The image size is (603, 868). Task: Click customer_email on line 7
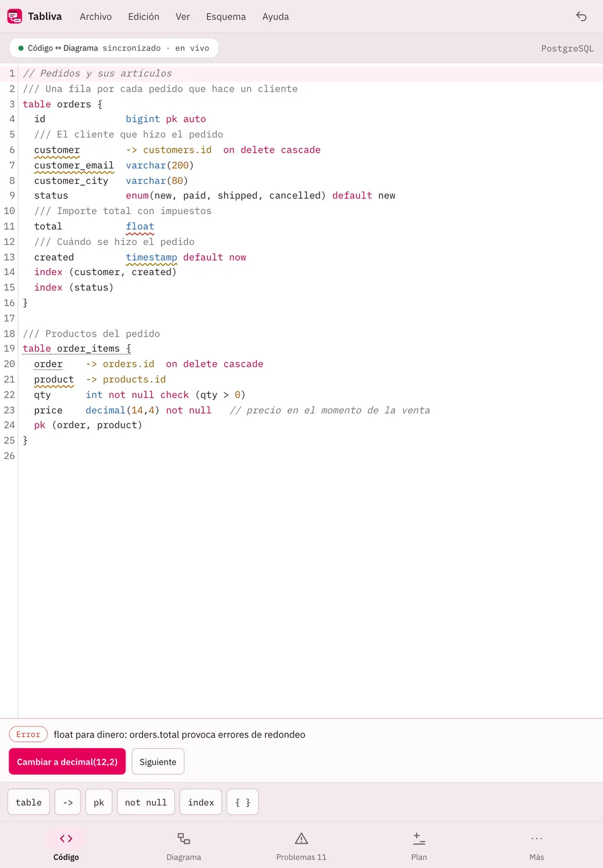(74, 165)
